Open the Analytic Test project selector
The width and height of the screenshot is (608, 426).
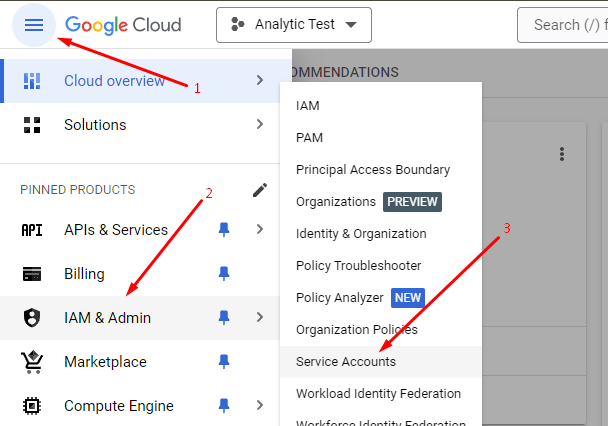pyautogui.click(x=294, y=25)
